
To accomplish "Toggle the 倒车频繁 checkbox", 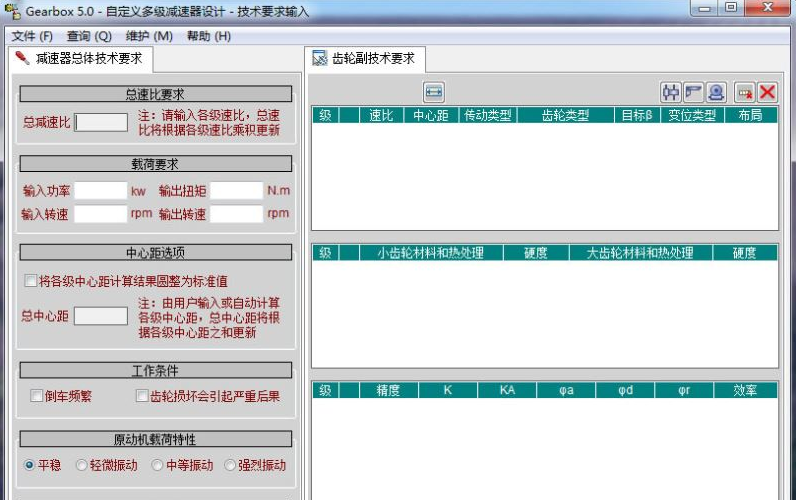I will click(37, 396).
